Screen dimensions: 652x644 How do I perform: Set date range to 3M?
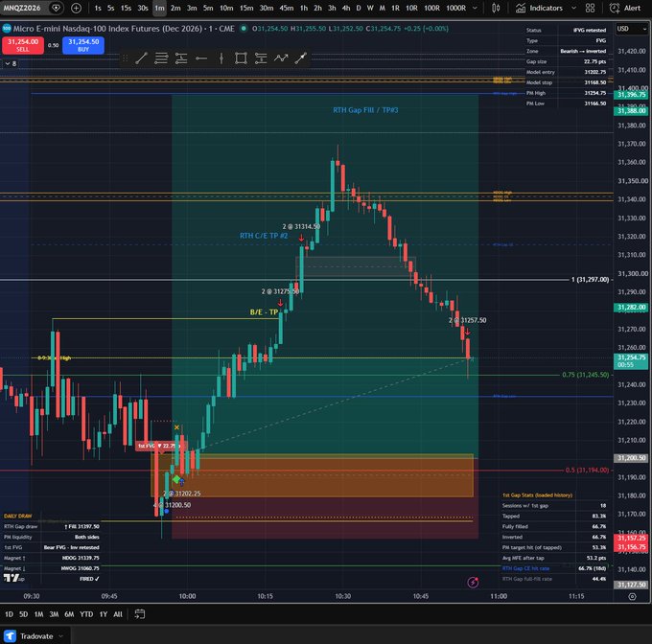click(x=54, y=614)
